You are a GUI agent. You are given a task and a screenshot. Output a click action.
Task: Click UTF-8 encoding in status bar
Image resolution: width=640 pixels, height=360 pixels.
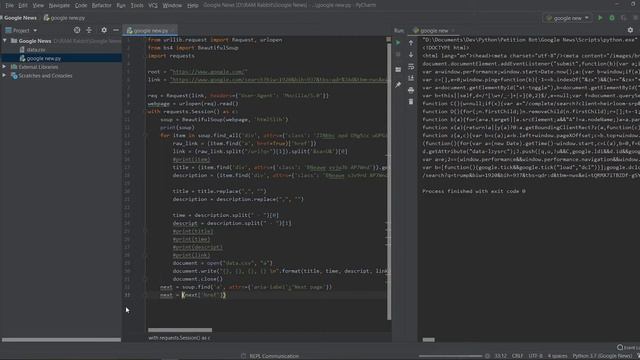pos(536,356)
